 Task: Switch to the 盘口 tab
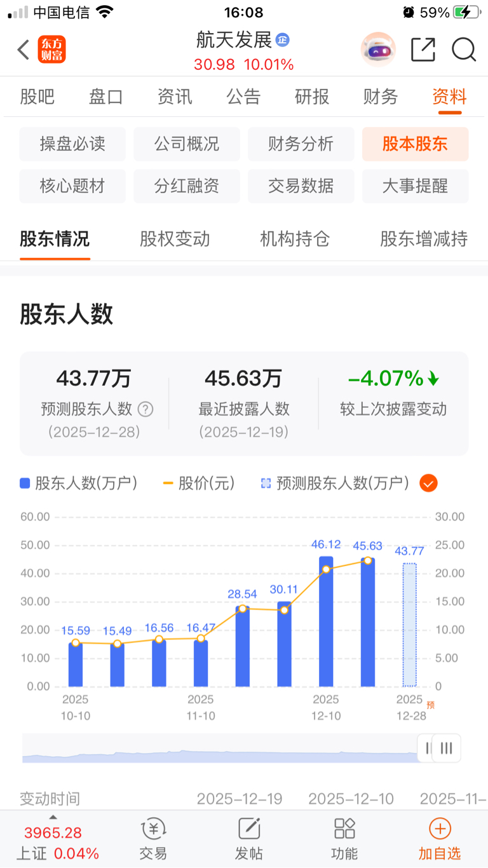pyautogui.click(x=106, y=97)
